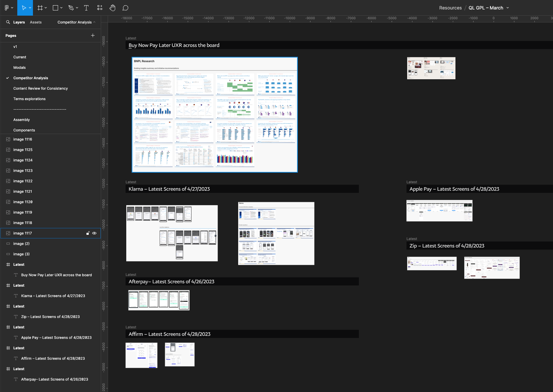Click the image icon beside image 1124
Image resolution: width=553 pixels, height=392 pixels.
coord(8,160)
